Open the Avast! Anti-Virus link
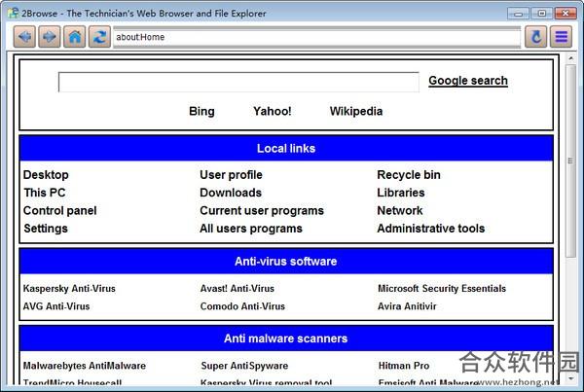The height and width of the screenshot is (392, 584). [x=237, y=289]
